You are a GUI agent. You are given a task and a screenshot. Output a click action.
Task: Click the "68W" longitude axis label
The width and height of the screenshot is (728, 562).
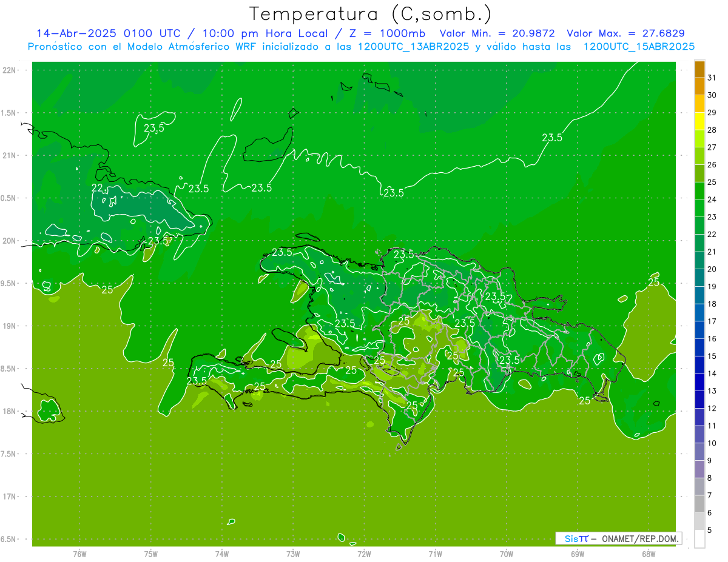point(649,554)
